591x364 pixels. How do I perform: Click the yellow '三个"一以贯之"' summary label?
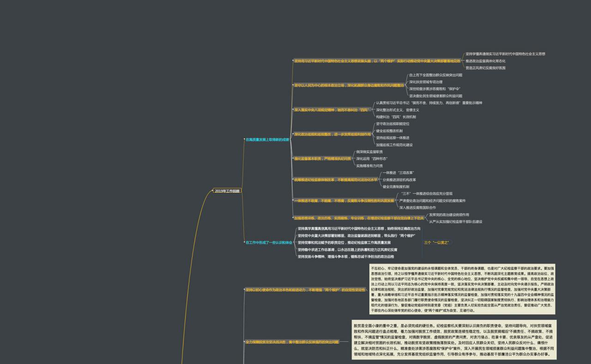click(436, 242)
